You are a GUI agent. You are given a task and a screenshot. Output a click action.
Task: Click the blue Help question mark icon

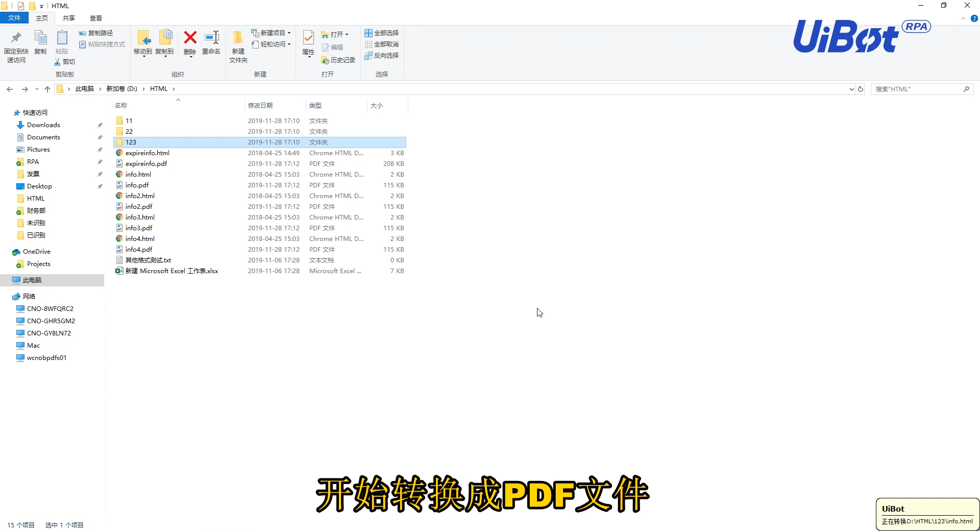(x=974, y=18)
